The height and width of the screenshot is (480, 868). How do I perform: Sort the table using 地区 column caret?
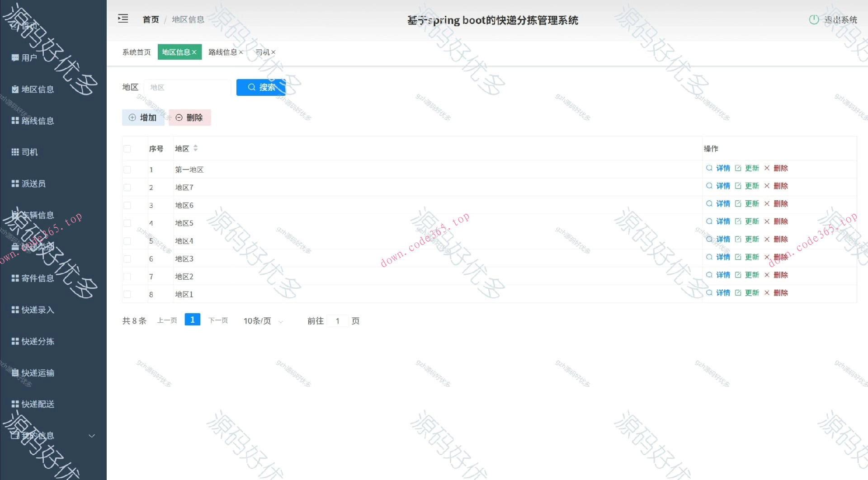click(195, 148)
